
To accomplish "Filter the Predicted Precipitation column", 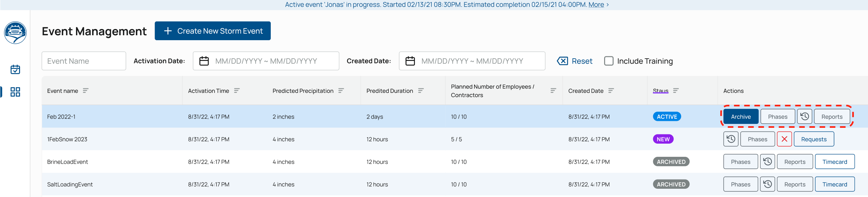I will (x=341, y=91).
